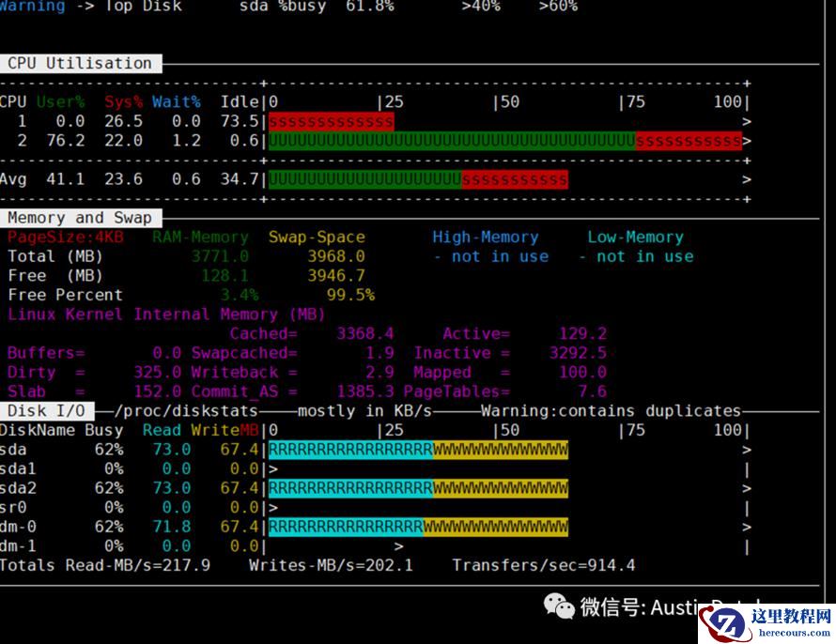This screenshot has width=836, height=644.
Task: Click the 'Swap-Space' column heading
Action: click(x=317, y=237)
